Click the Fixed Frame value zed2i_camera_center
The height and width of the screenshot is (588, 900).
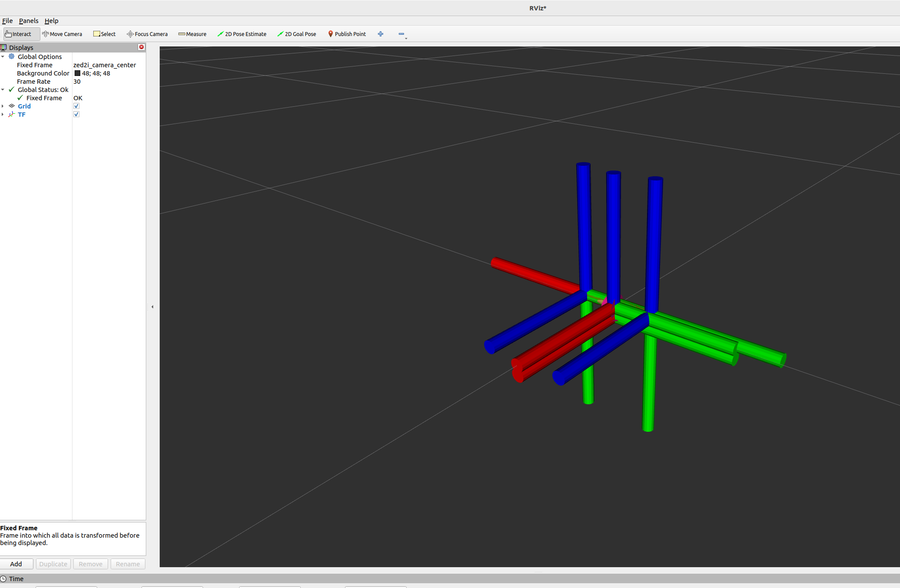(x=105, y=65)
